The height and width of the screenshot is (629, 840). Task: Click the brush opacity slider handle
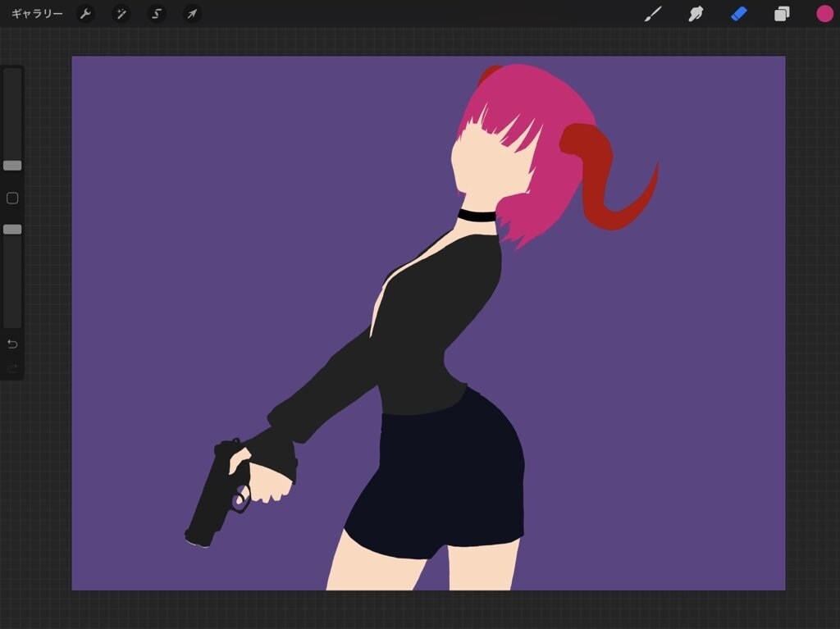pyautogui.click(x=12, y=230)
